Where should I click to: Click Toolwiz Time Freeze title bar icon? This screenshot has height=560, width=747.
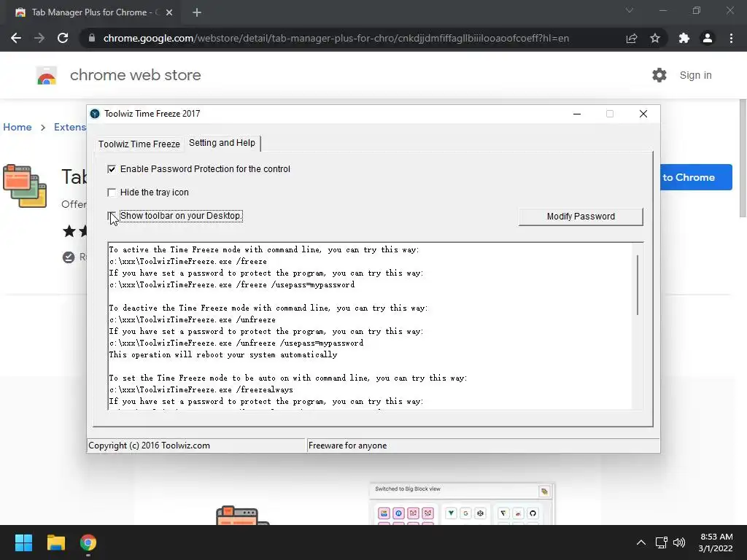coord(95,114)
